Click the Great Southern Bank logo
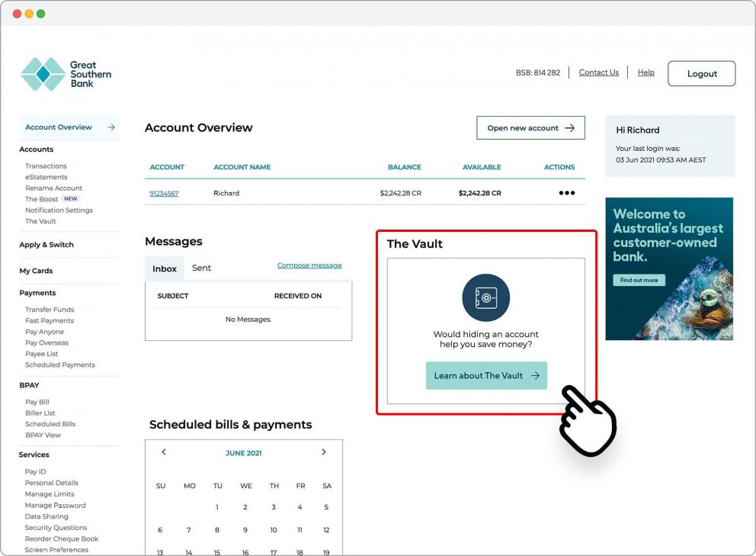This screenshot has height=556, width=756. (66, 74)
